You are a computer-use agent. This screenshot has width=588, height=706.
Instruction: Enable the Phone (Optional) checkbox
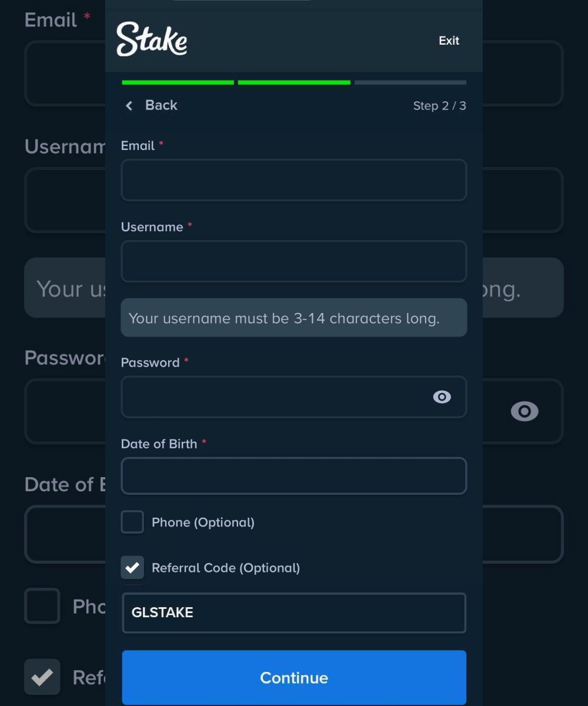tap(132, 521)
